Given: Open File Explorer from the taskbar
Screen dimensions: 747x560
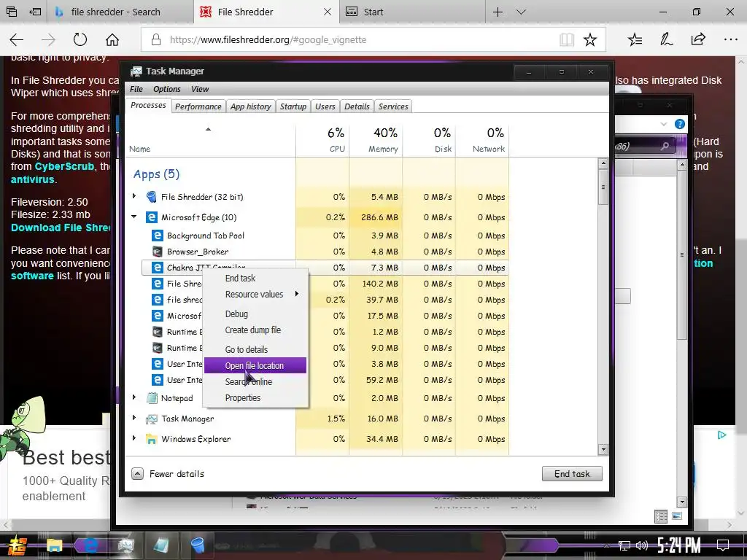Looking at the screenshot, I should pyautogui.click(x=54, y=545).
